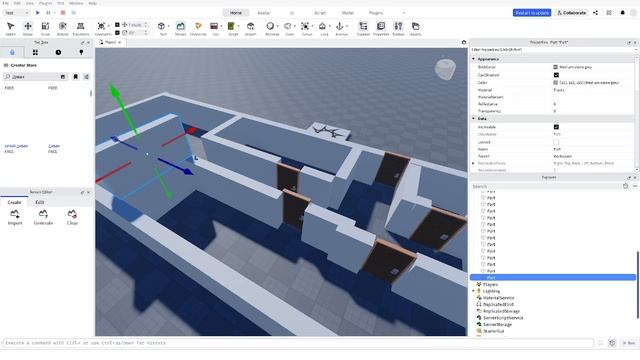The width and height of the screenshot is (640, 360).
Task: Click the Explorer search field
Action: click(x=546, y=186)
